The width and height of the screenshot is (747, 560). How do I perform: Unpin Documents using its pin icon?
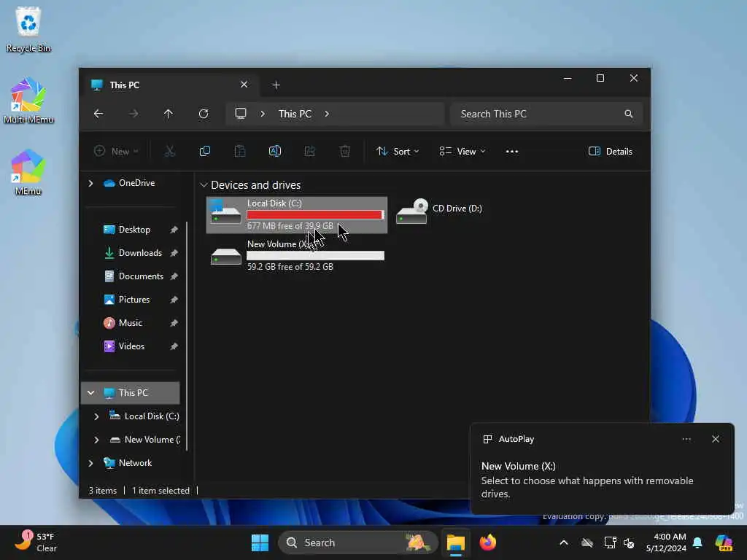[x=174, y=276]
